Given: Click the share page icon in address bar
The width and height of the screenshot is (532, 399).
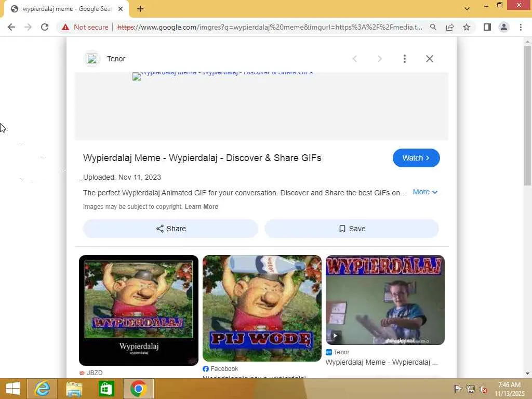Looking at the screenshot, I should pos(450,27).
